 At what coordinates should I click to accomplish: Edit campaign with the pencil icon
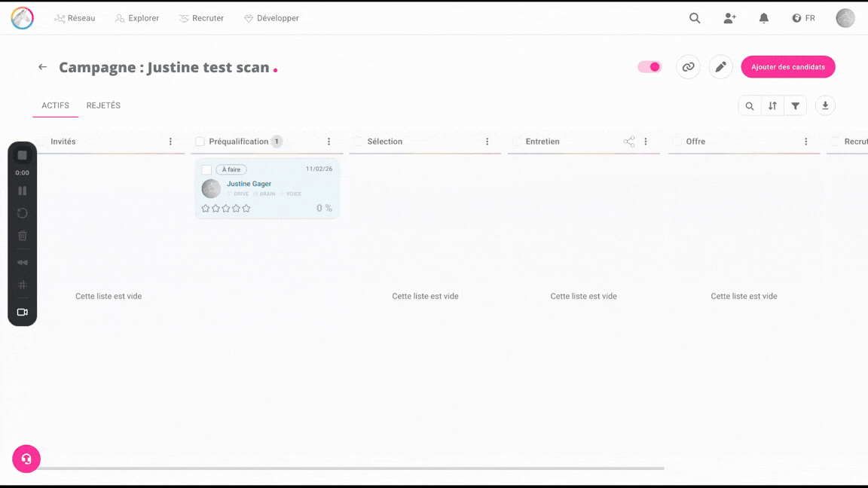[720, 67]
